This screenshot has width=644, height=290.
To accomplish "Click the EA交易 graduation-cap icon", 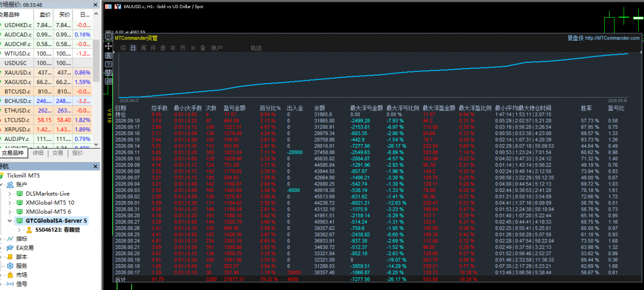I will click(10, 248).
